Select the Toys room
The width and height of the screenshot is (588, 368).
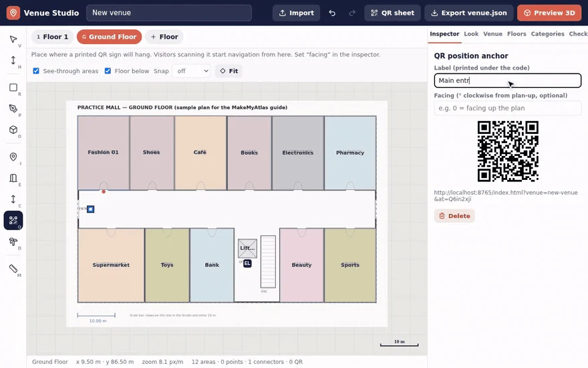167,265
